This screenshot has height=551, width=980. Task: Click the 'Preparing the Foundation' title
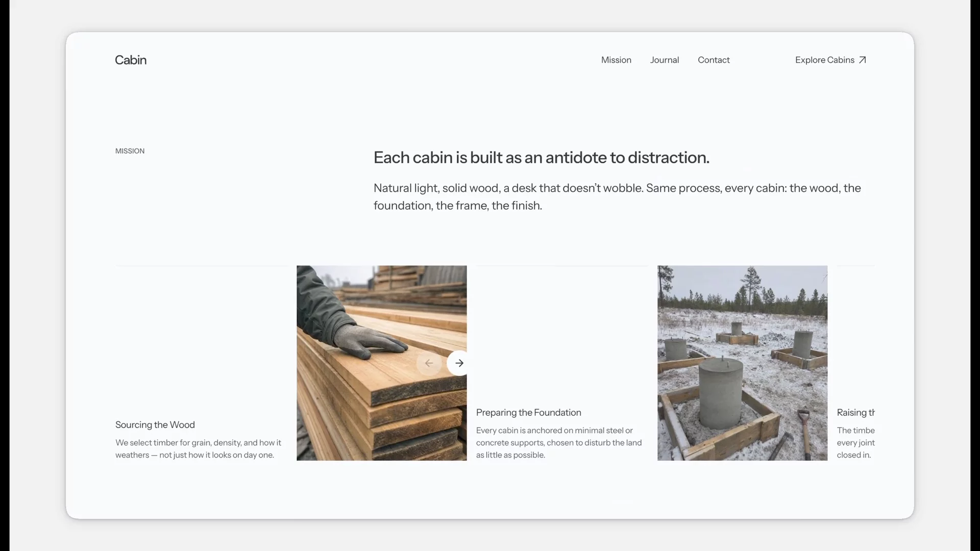click(528, 413)
